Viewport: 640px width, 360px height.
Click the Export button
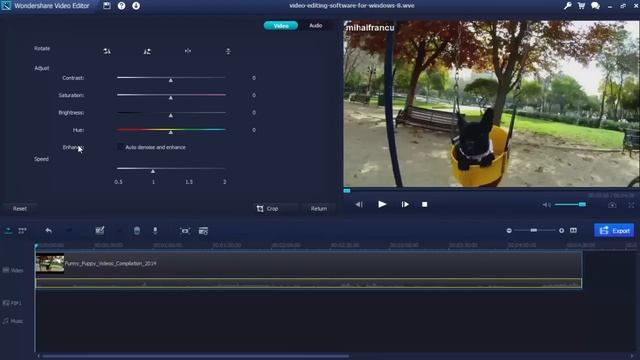tap(614, 231)
